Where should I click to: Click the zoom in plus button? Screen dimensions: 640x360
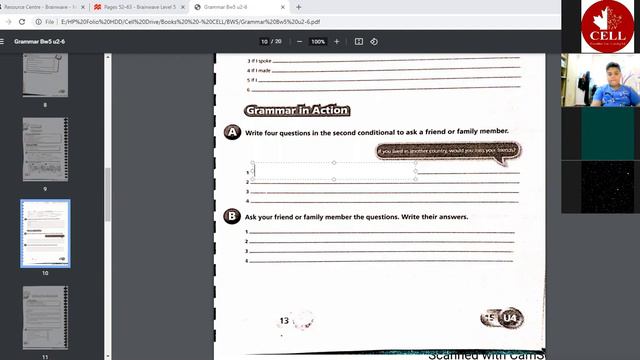[x=336, y=42]
